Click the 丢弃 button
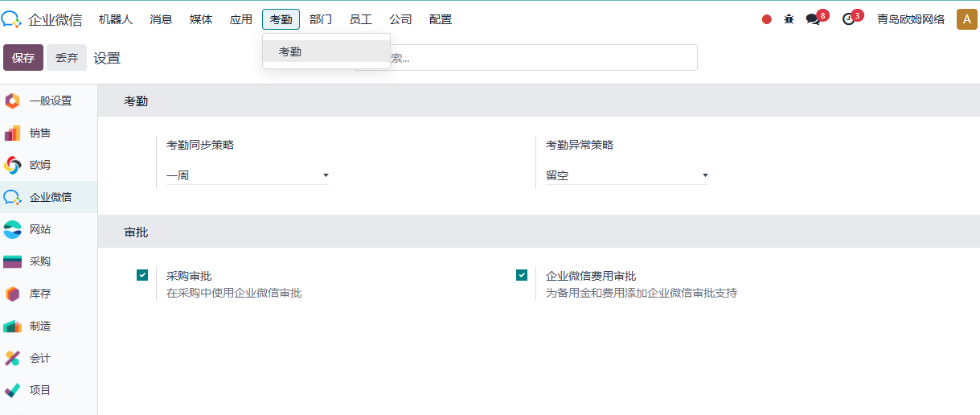The width and height of the screenshot is (980, 415). pos(67,58)
